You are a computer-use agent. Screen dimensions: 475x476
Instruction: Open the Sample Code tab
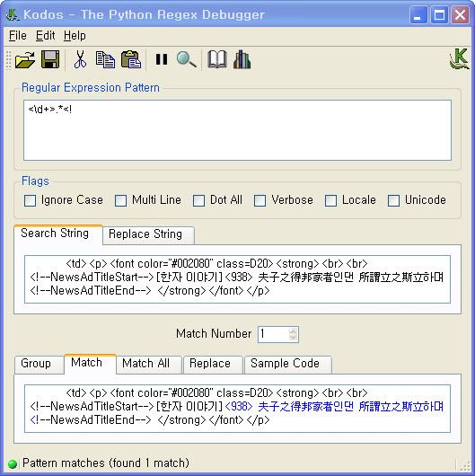(288, 364)
